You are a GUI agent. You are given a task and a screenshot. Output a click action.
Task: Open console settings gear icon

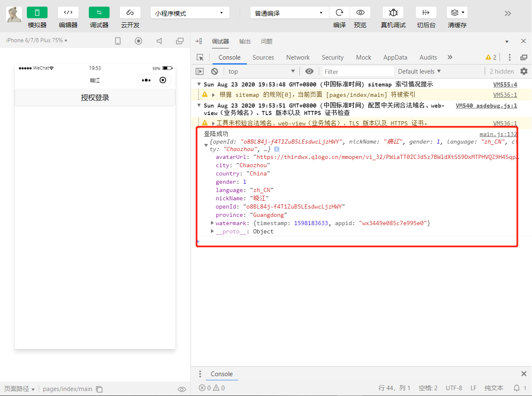pyautogui.click(x=524, y=71)
